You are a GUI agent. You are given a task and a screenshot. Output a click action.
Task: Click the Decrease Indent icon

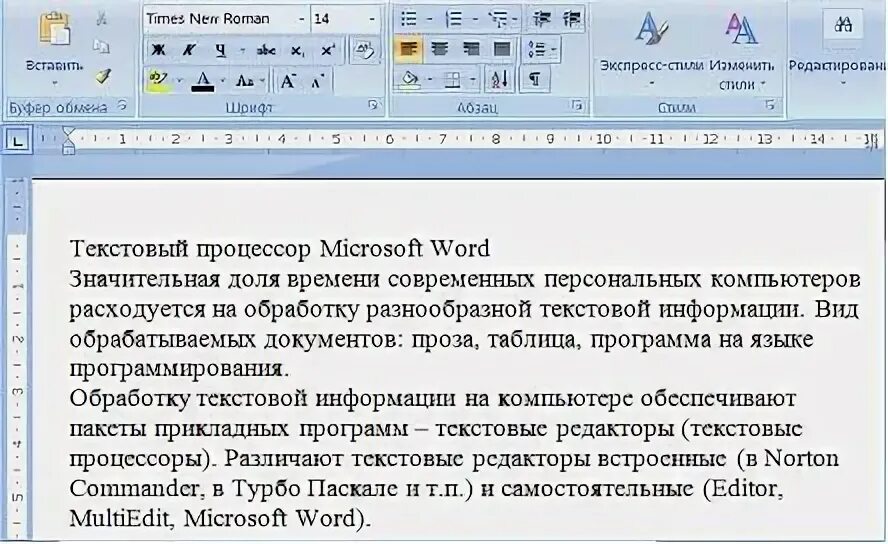542,20
